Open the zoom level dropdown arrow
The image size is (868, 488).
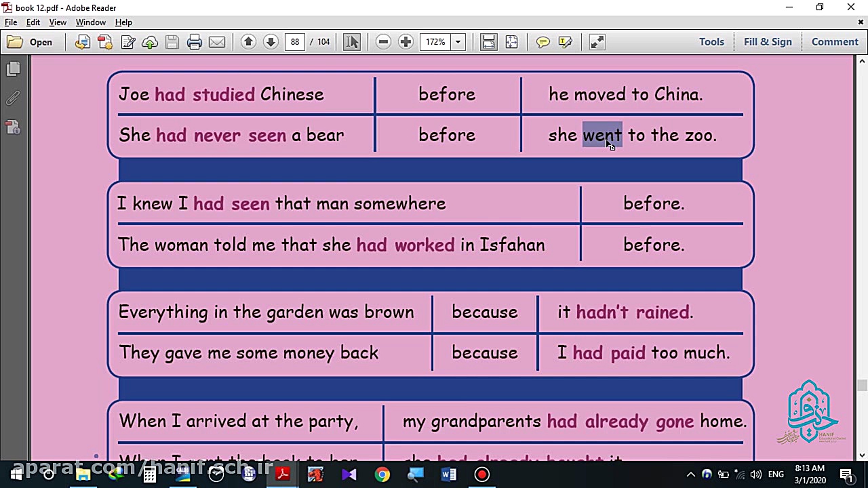458,42
